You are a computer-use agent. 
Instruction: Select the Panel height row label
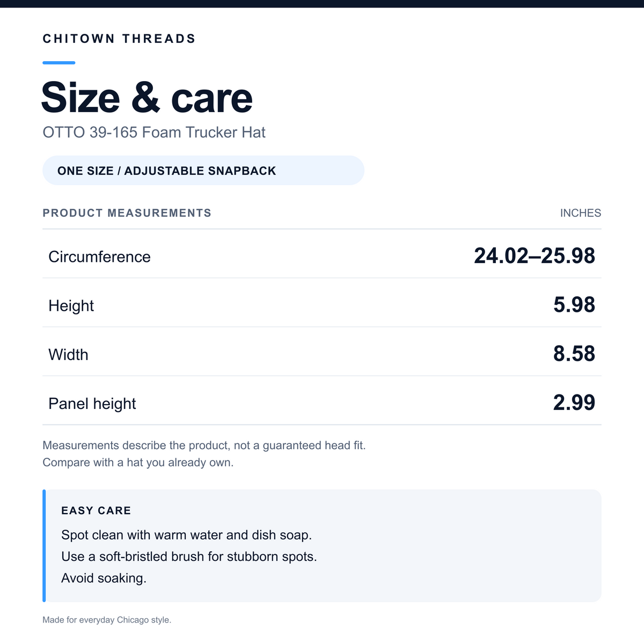[x=92, y=403]
